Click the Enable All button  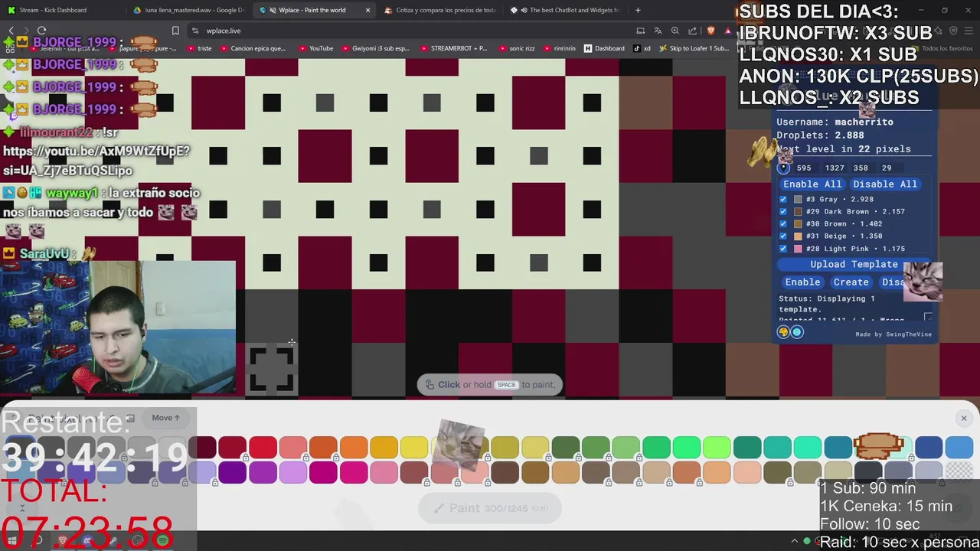click(x=812, y=184)
